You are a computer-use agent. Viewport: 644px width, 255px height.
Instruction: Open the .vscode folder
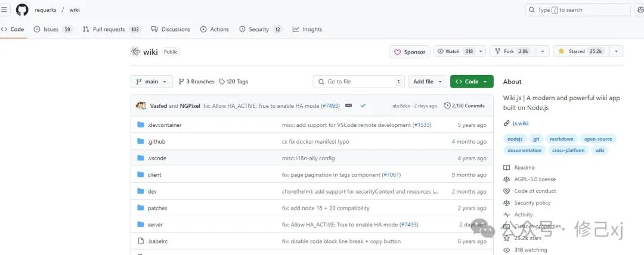pos(157,158)
